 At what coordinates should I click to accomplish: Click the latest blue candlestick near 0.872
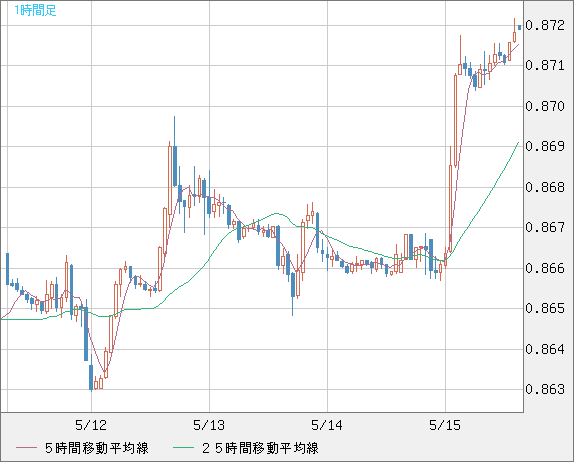519,27
